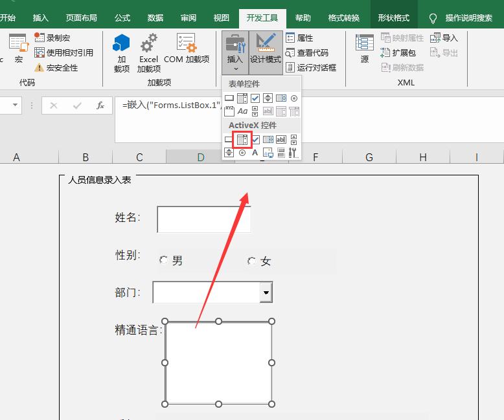Screen dimensions: 504x420
Task: Insert a form control Option Button
Action: (294, 98)
